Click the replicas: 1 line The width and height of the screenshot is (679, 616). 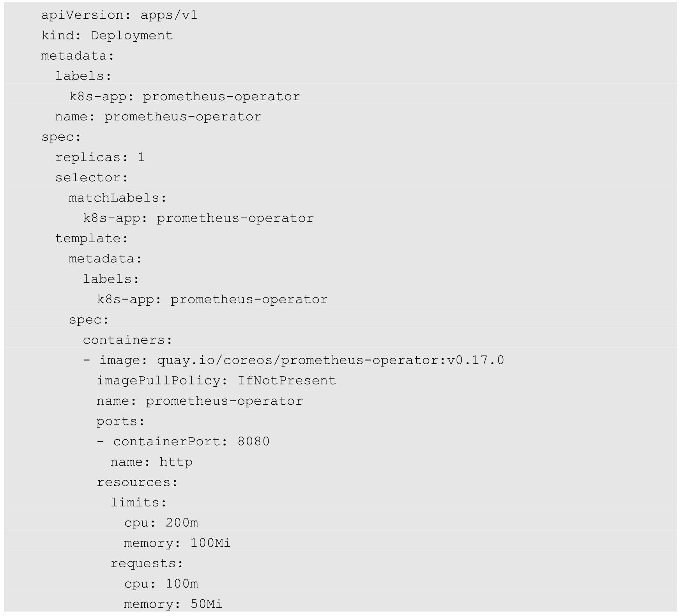tap(100, 157)
